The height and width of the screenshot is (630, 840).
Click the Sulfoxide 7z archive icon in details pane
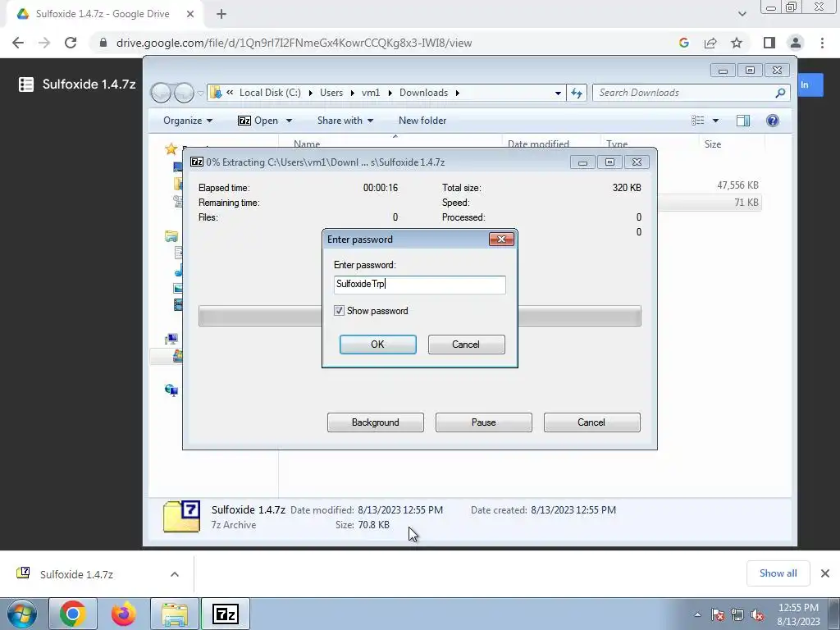click(x=181, y=517)
